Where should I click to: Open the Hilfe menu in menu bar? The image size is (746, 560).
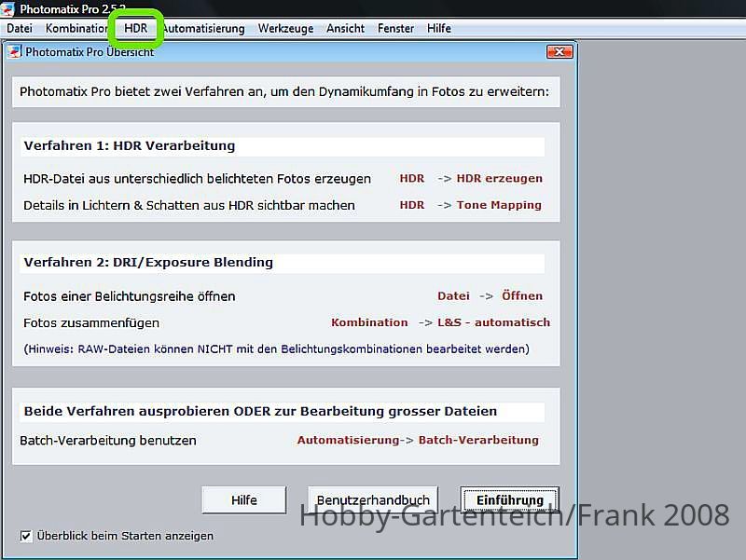point(438,29)
